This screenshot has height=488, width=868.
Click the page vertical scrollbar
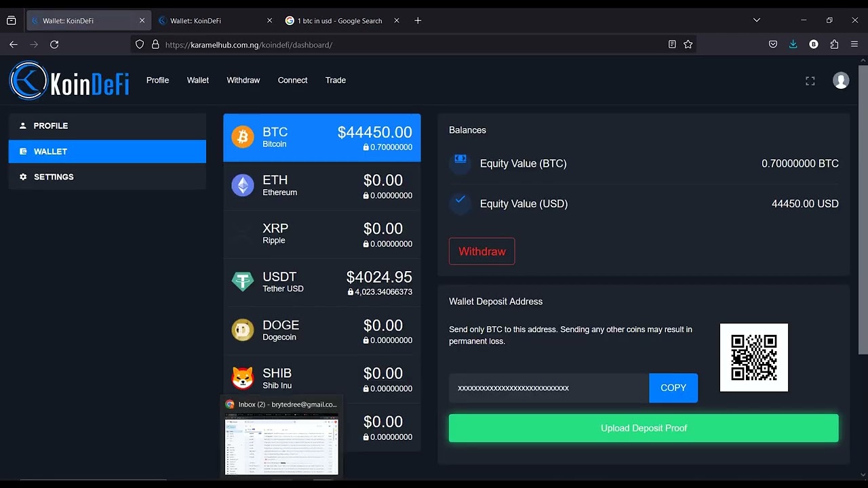coord(863,210)
